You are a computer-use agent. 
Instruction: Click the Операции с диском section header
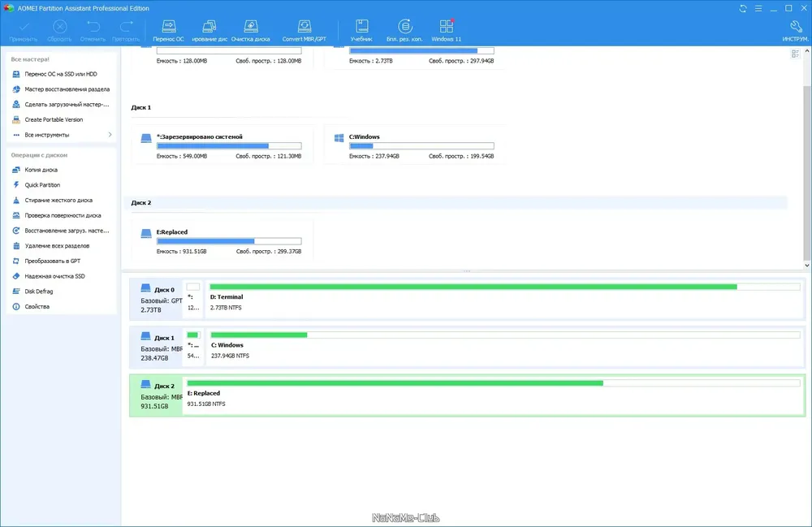39,155
